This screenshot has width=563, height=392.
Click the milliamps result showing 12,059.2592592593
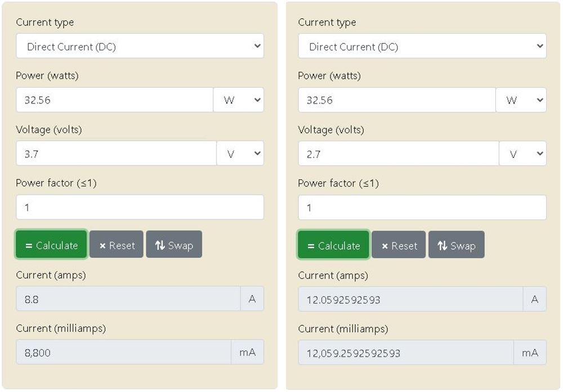click(x=405, y=353)
